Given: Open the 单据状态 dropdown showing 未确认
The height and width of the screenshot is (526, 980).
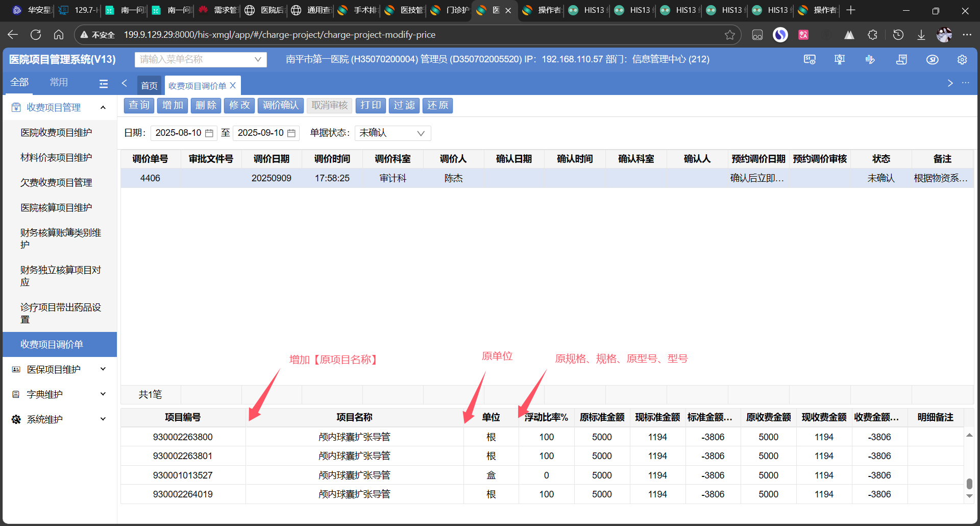Looking at the screenshot, I should click(393, 133).
